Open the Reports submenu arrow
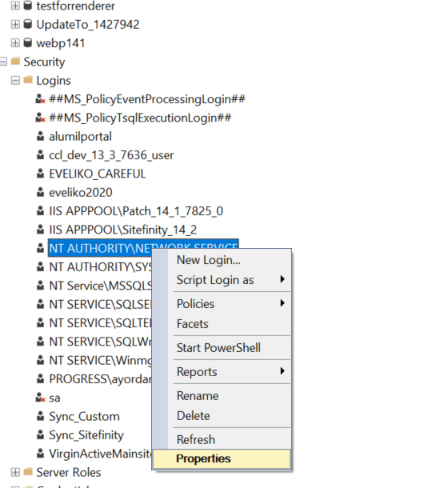422x488 pixels. click(282, 371)
